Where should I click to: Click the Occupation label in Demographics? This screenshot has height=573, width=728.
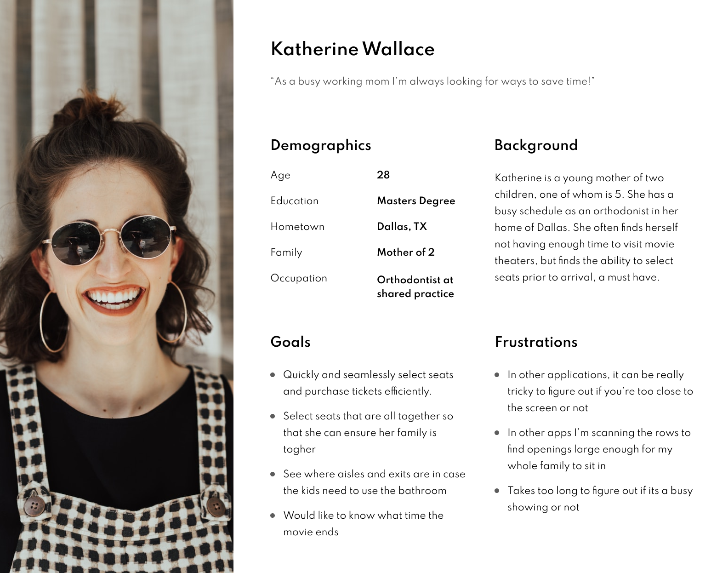pyautogui.click(x=299, y=278)
